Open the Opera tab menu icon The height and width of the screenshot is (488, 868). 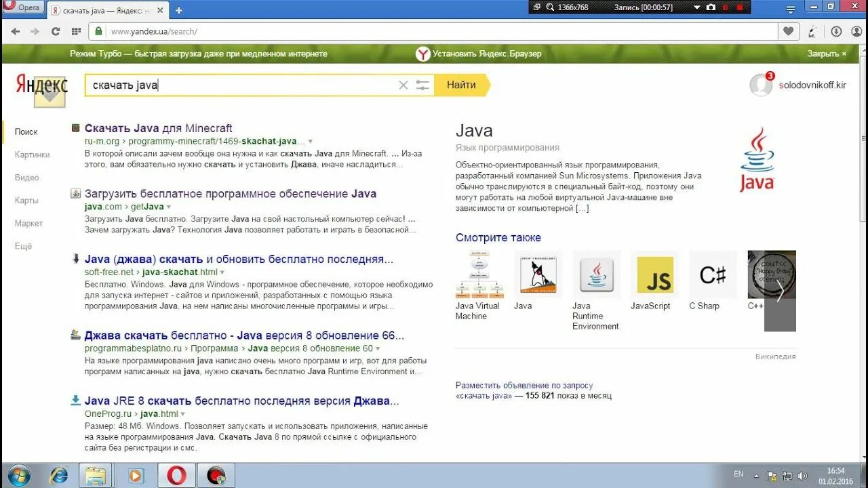coord(791,10)
